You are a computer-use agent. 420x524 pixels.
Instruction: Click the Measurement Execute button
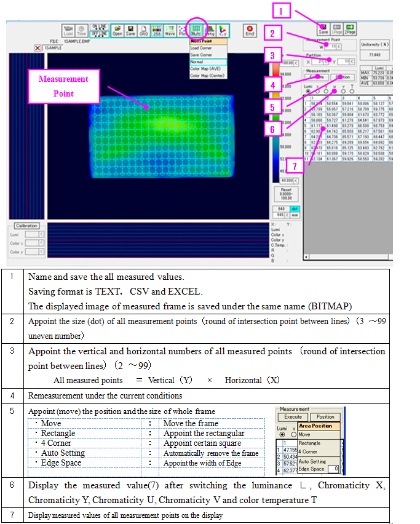[x=317, y=77]
